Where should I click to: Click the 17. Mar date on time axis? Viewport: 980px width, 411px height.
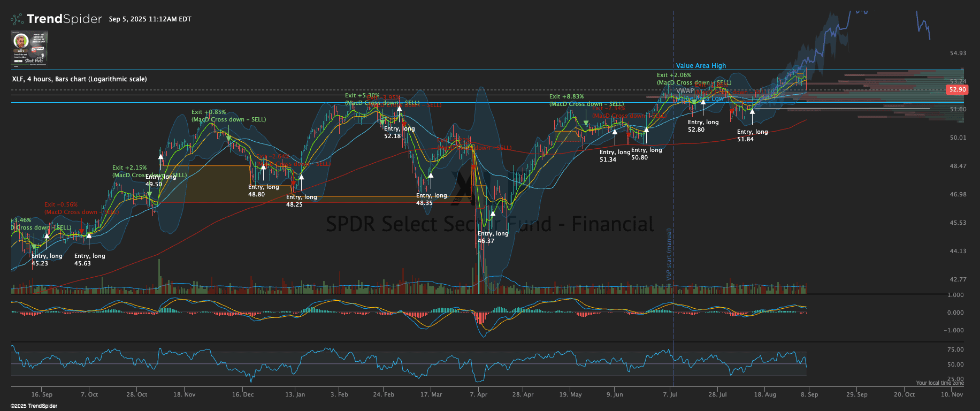(x=431, y=394)
